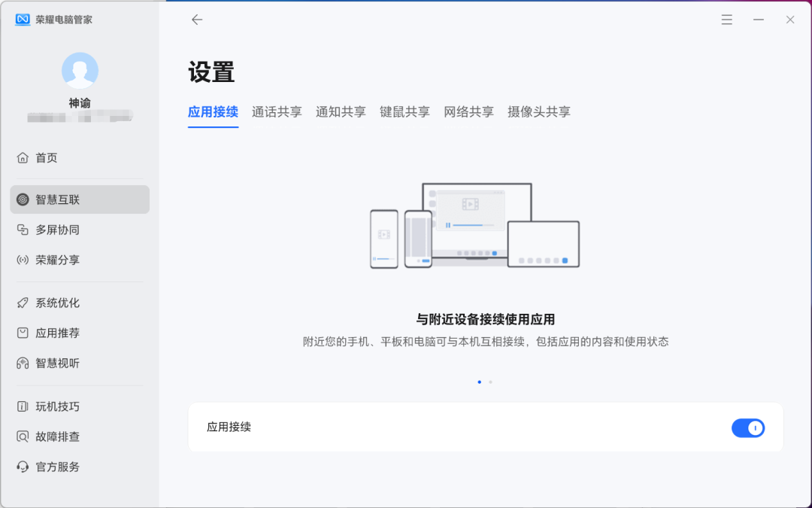The image size is (812, 508).
Task: Click the devices illustration image
Action: coord(475,225)
